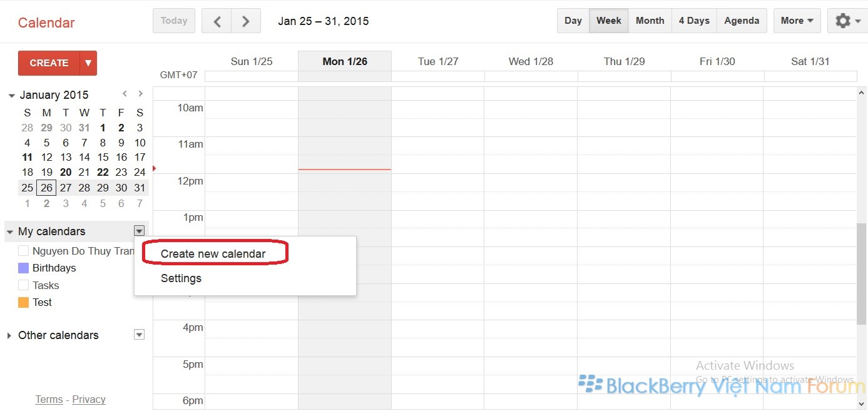Image resolution: width=868 pixels, height=411 pixels.
Task: Open the Privacy link
Action: click(x=89, y=399)
